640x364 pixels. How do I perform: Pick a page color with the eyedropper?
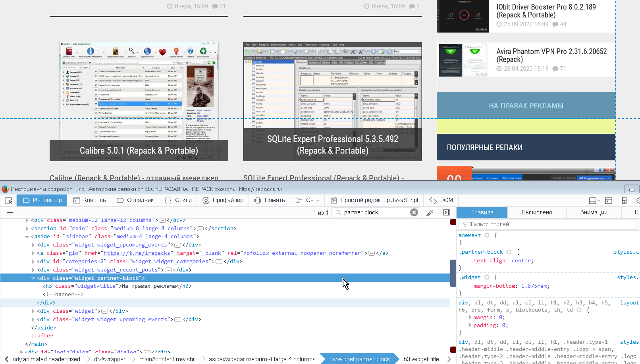tap(430, 212)
